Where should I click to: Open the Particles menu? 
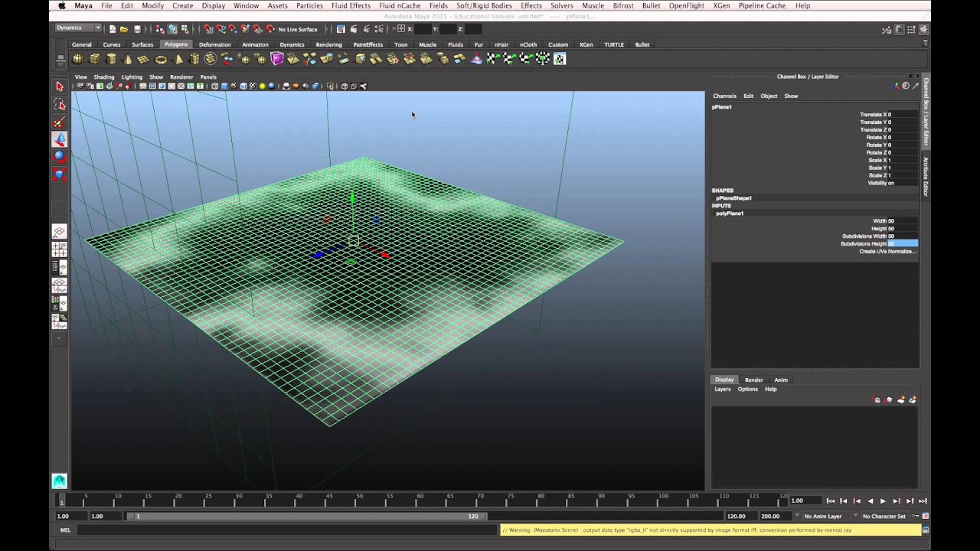click(309, 5)
